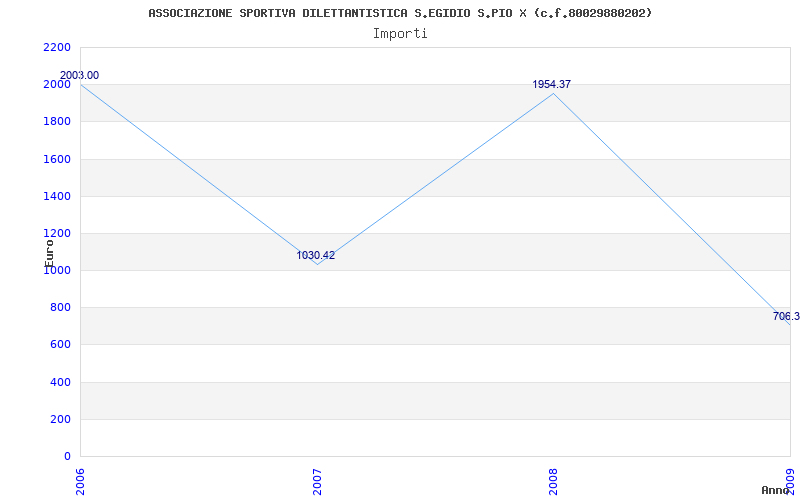Click the 2003.00 data point label

80,76
